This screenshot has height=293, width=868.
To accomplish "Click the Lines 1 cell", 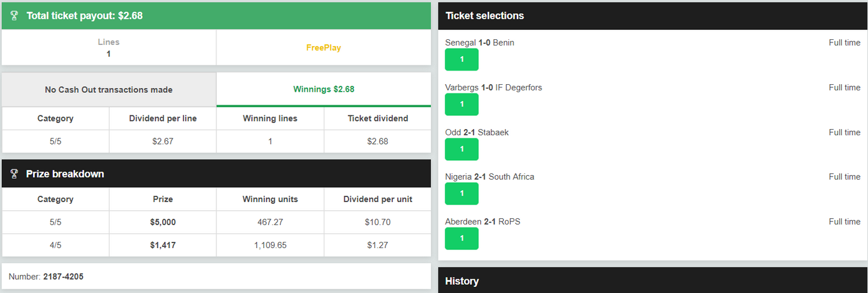I will point(109,47).
